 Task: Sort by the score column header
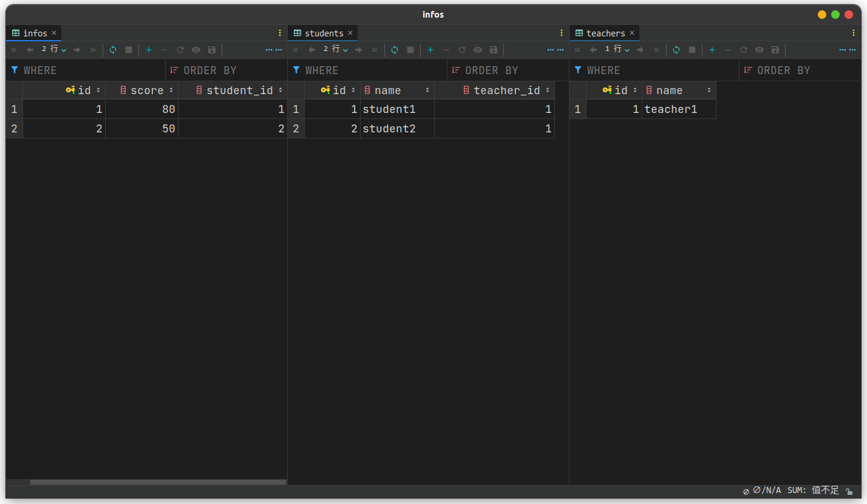tap(142, 90)
